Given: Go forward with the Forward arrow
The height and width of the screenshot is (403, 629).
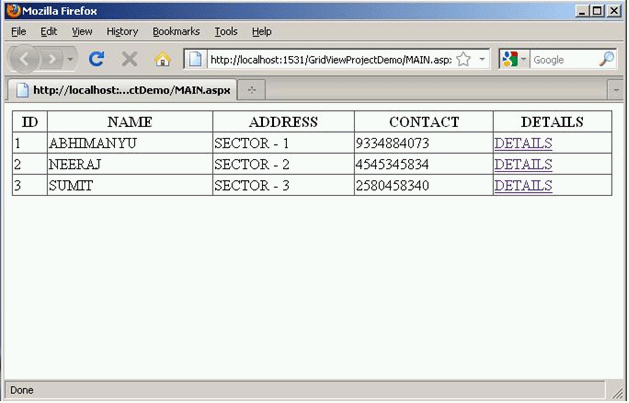Looking at the screenshot, I should [52, 59].
